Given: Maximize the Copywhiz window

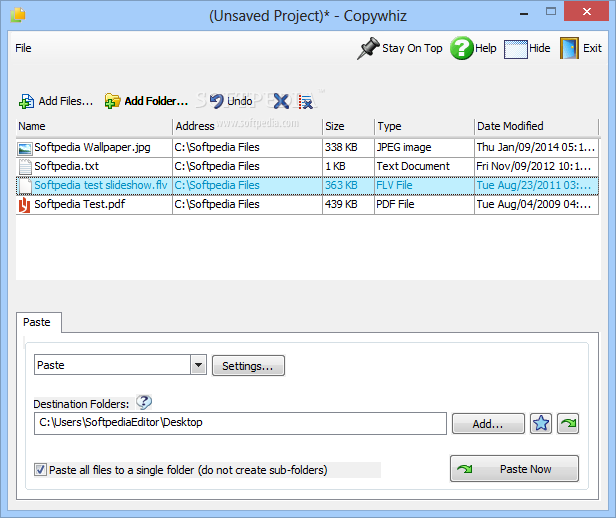Looking at the screenshot, I should coord(551,11).
